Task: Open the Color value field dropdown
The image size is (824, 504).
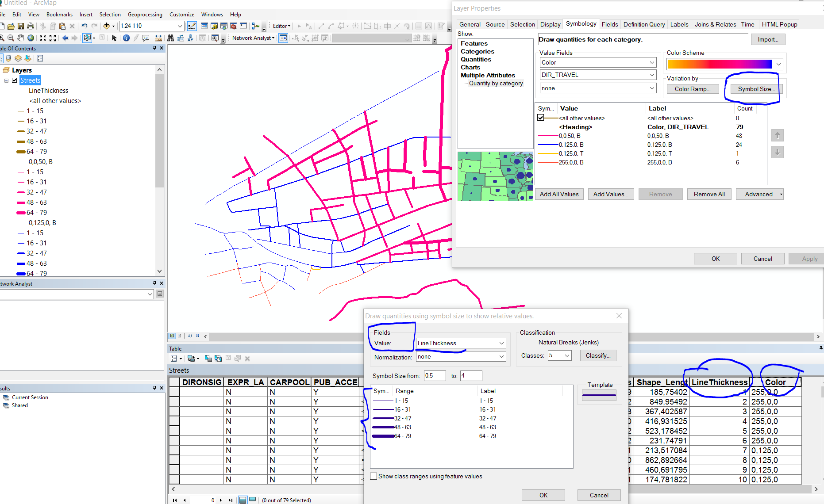Action: [x=652, y=62]
